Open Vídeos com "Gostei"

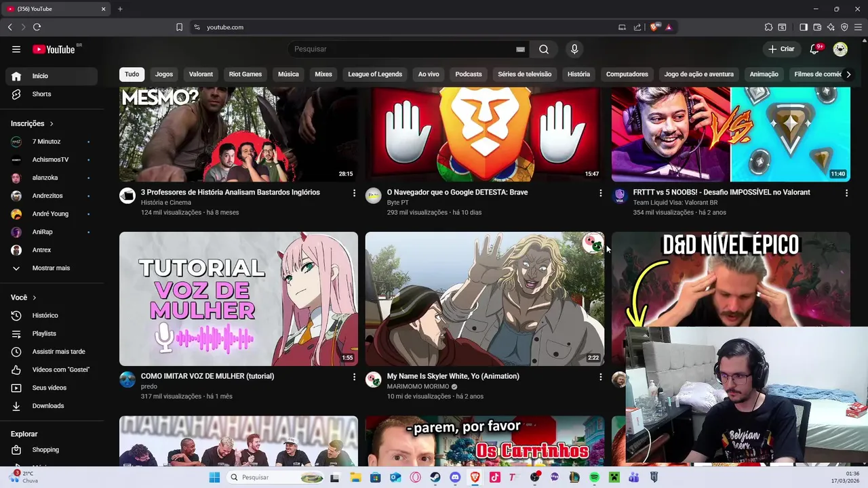coord(52,369)
